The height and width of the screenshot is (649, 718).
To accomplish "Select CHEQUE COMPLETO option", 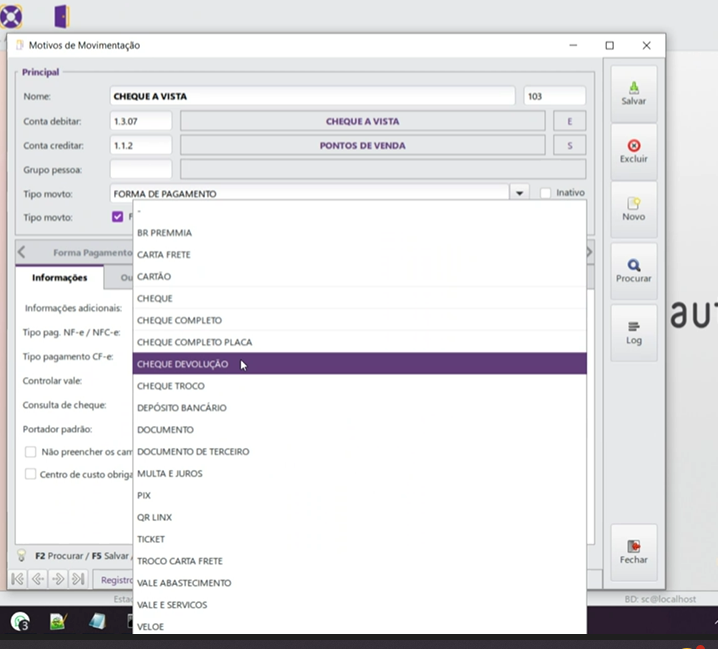I will click(x=359, y=320).
